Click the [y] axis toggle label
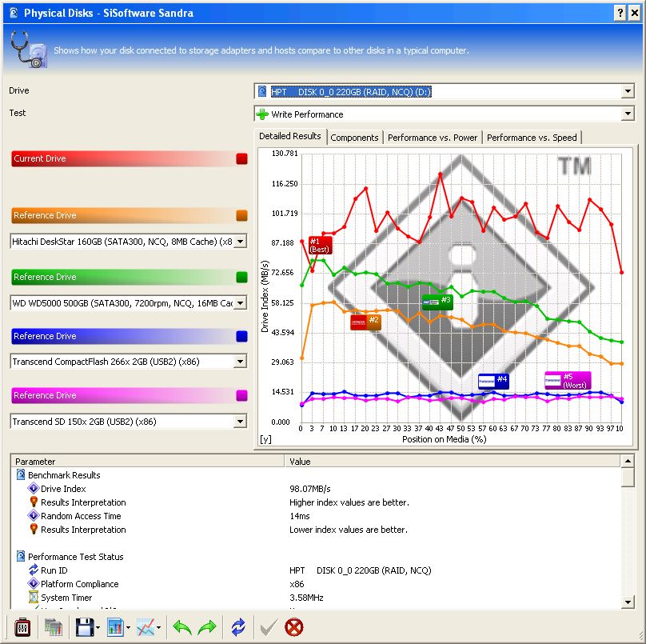The image size is (646, 644). coord(265,439)
